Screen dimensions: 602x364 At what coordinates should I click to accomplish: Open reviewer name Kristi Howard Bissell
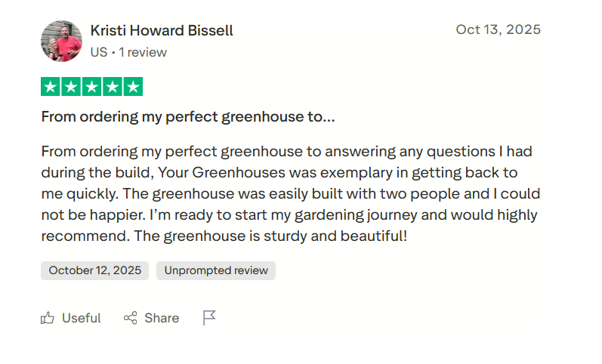tap(162, 31)
